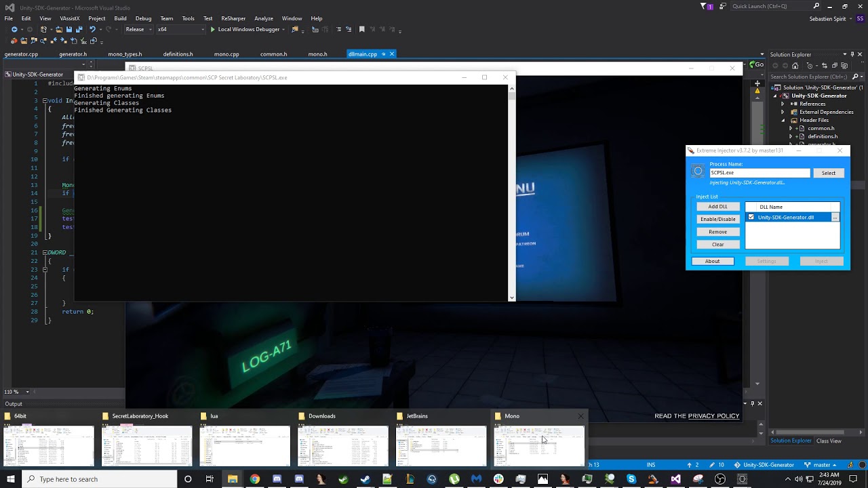This screenshot has height=488, width=868.
Task: Open File Explorer taskbar icon
Action: click(233, 479)
